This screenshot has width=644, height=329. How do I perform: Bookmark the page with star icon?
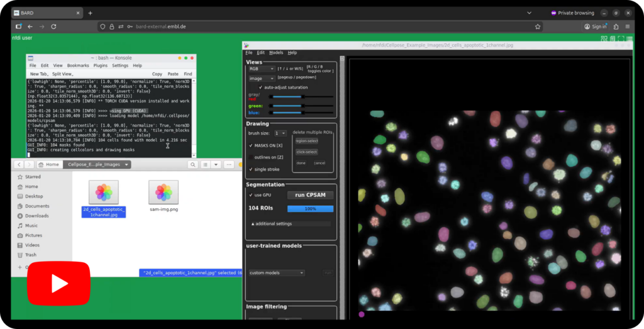pyautogui.click(x=538, y=26)
